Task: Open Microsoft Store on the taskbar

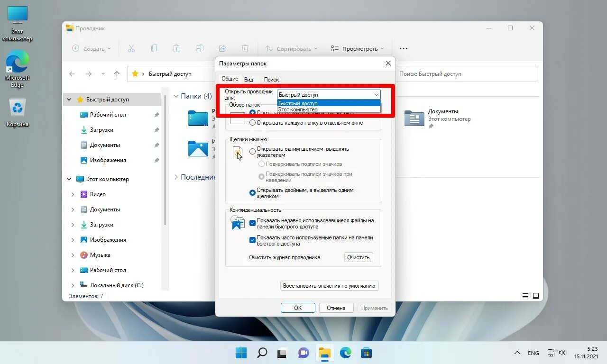Action: tap(366, 353)
